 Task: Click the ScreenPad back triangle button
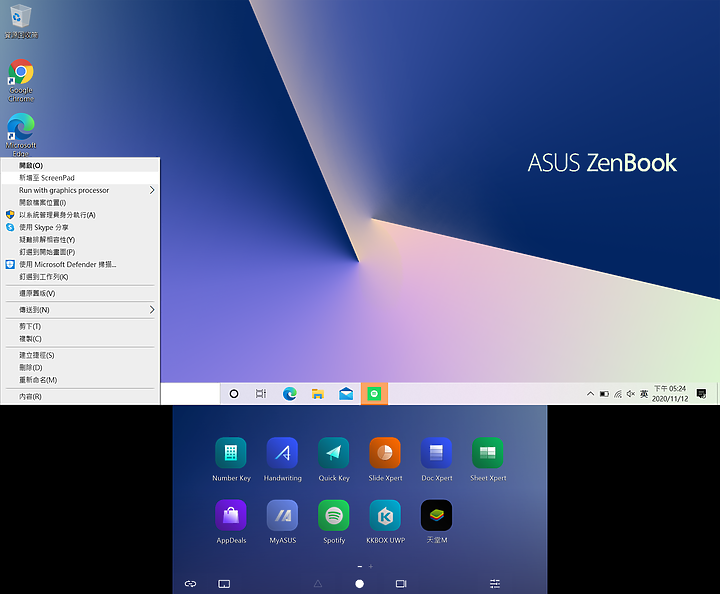coord(318,583)
